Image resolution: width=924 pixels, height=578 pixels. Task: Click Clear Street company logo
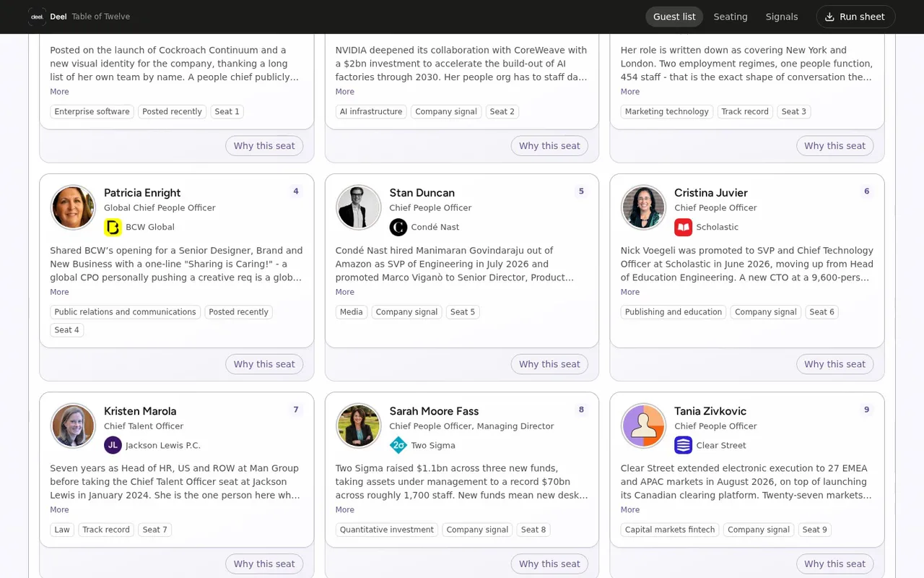[x=684, y=445]
